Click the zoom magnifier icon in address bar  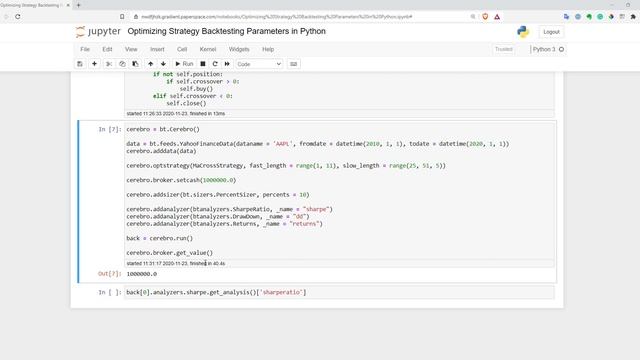(x=473, y=17)
